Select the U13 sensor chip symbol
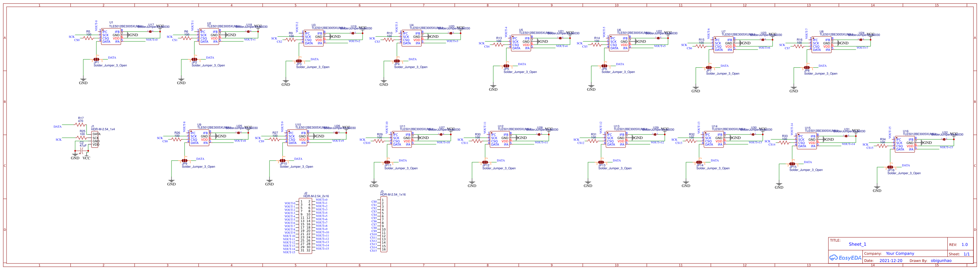This screenshot has width=980, height=270. [615, 139]
